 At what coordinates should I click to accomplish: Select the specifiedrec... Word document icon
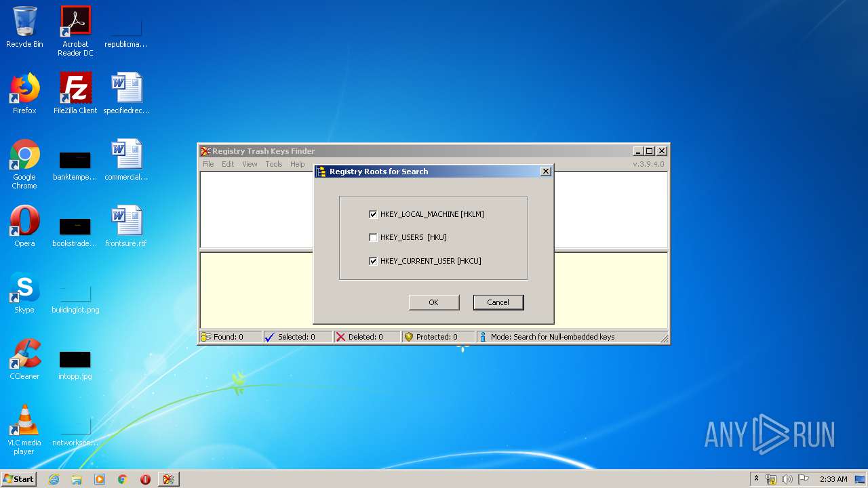tap(126, 94)
